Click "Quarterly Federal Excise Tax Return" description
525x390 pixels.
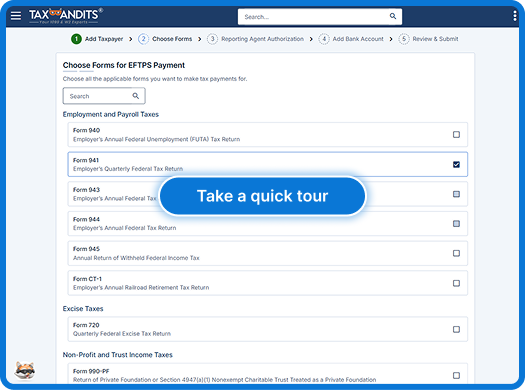click(x=122, y=334)
